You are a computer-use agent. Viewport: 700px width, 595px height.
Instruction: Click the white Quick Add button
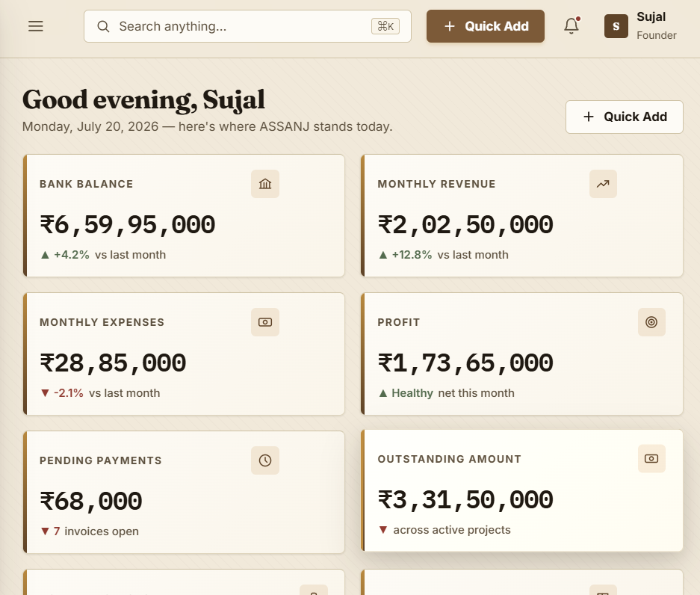coord(624,117)
